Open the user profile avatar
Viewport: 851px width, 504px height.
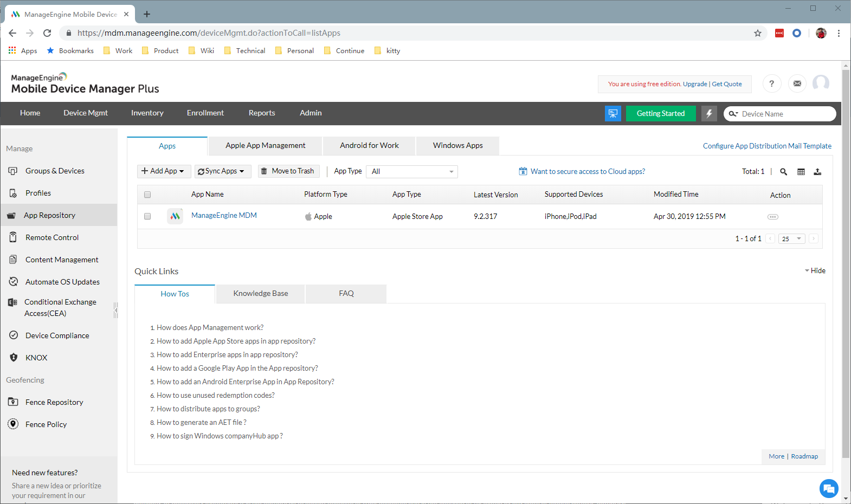click(x=821, y=83)
